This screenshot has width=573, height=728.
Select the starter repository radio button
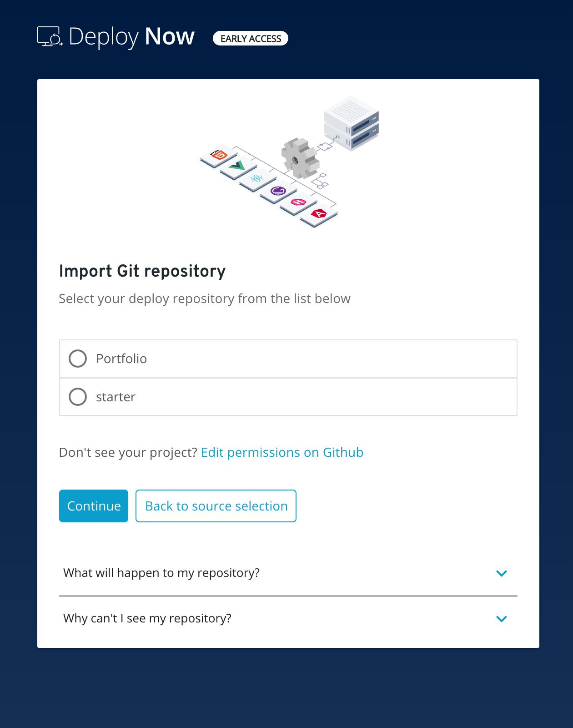78,397
